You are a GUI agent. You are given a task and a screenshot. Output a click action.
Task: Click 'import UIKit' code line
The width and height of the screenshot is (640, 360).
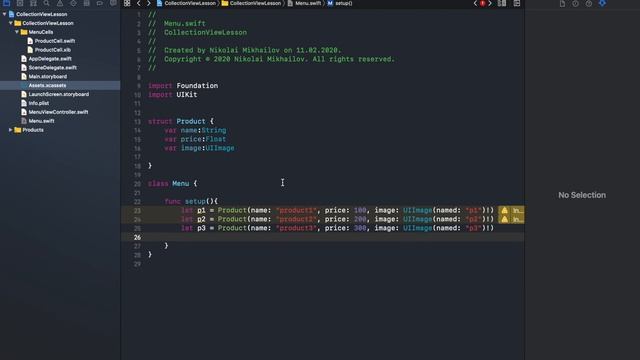[173, 95]
